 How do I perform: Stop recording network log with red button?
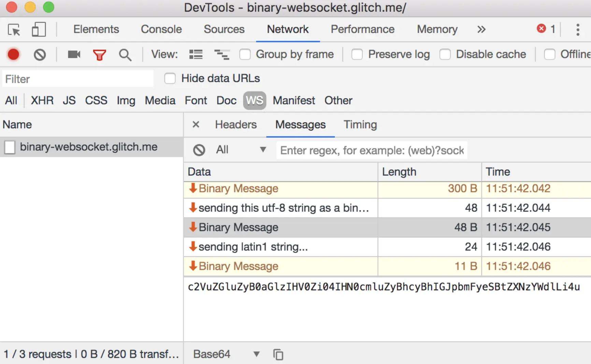click(14, 55)
